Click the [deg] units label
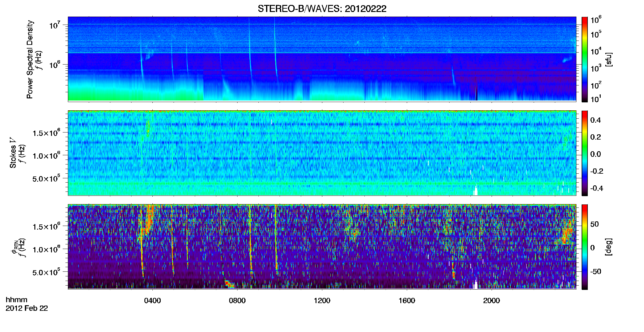 [x=609, y=247]
